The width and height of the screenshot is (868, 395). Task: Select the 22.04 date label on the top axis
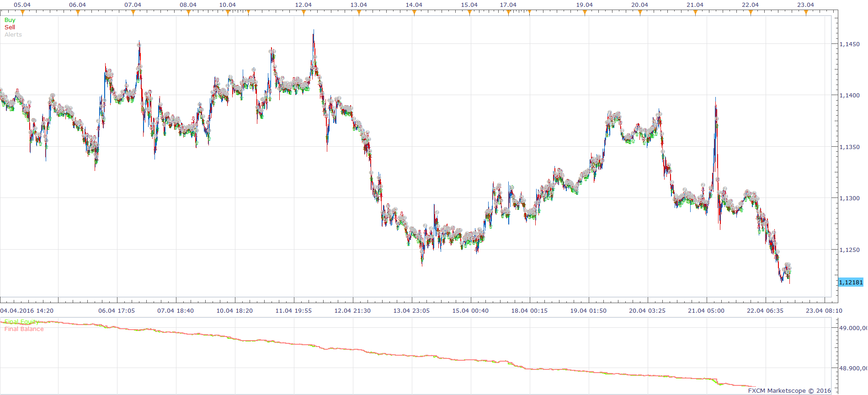click(751, 5)
